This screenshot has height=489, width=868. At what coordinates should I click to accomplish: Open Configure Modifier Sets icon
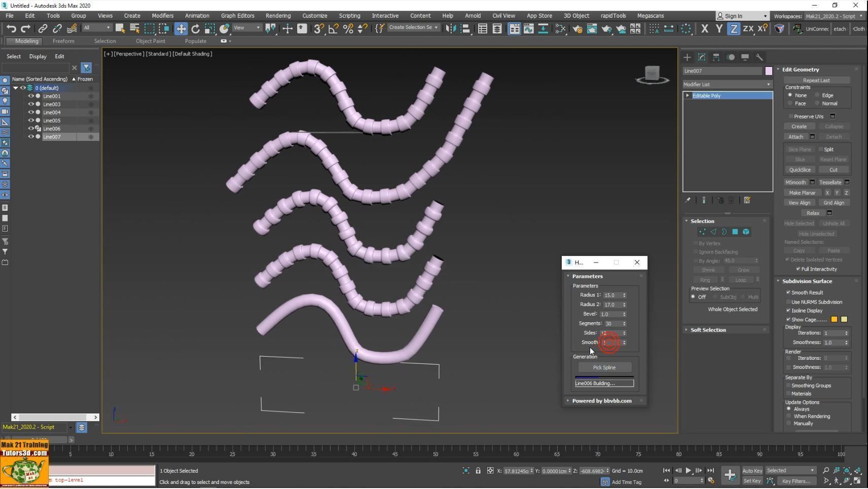click(747, 200)
